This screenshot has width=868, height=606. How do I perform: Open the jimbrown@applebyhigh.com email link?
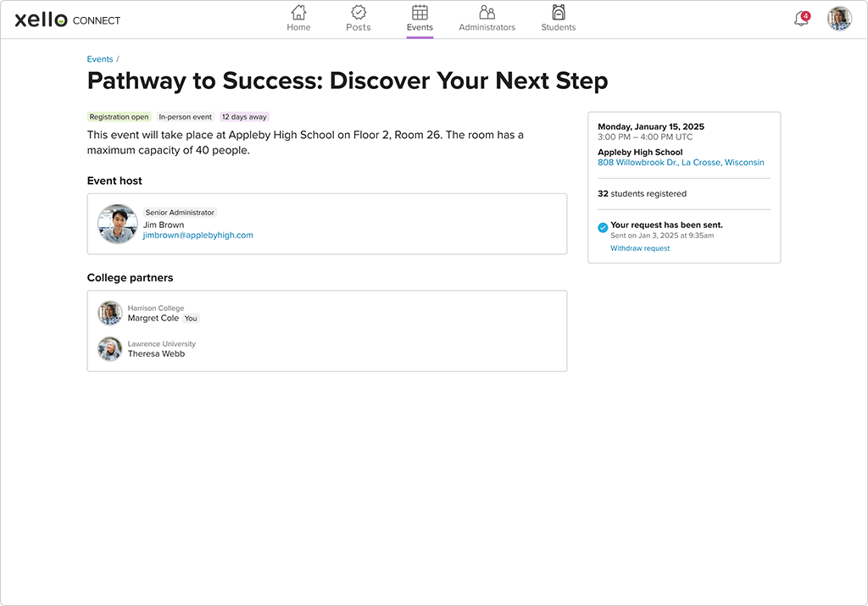click(198, 236)
